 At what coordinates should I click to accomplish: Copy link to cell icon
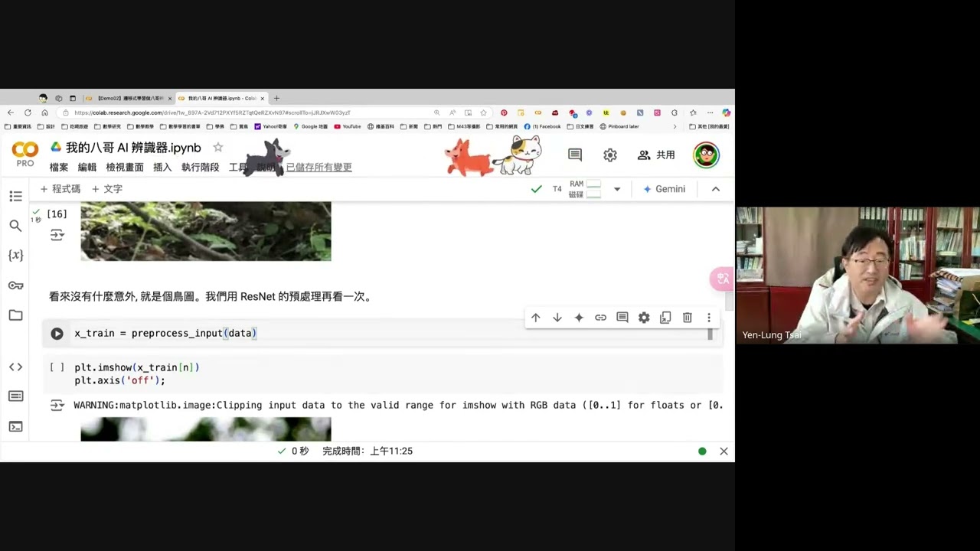(x=600, y=318)
